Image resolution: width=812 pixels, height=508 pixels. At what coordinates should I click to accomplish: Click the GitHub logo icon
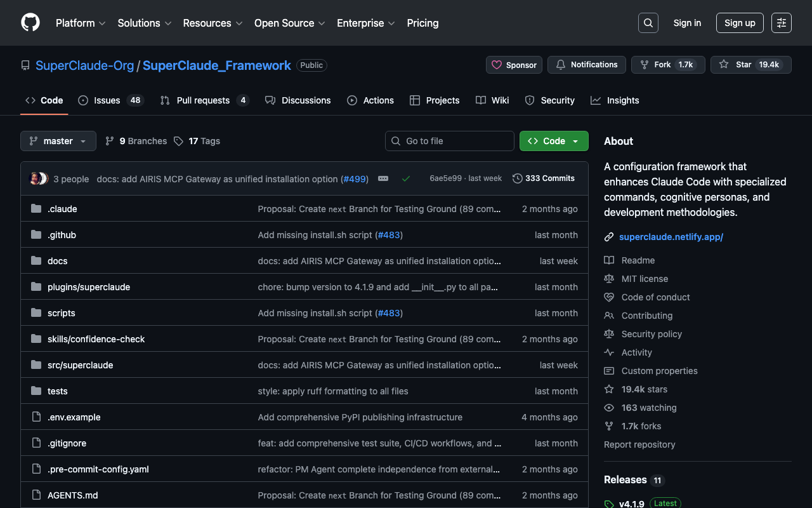tap(30, 23)
